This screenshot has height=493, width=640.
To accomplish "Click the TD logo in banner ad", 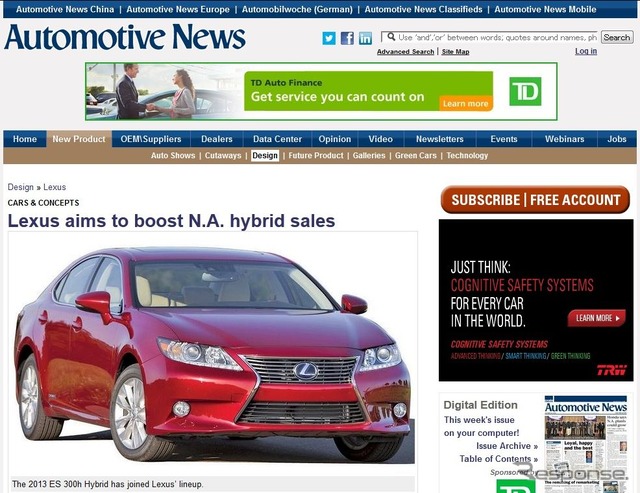I will coord(525,91).
